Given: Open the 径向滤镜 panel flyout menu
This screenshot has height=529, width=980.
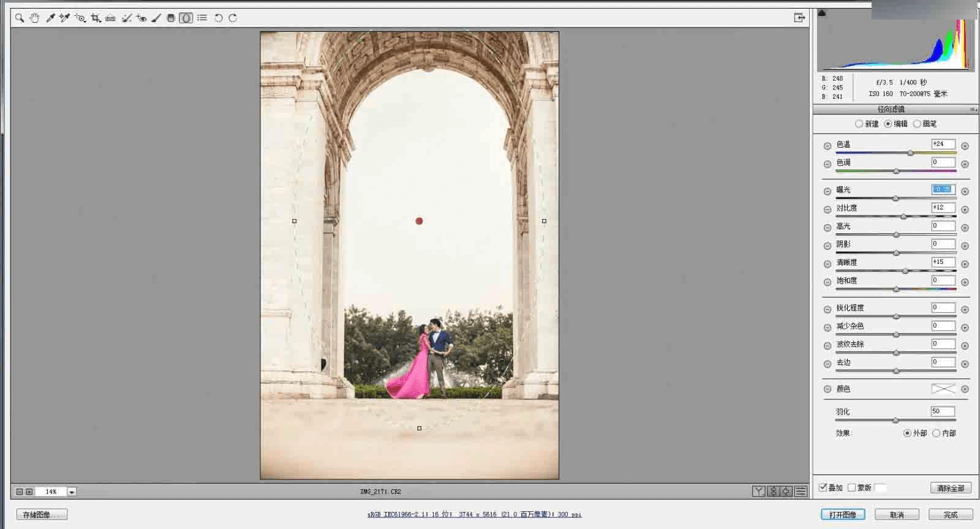Looking at the screenshot, I should click(x=973, y=110).
